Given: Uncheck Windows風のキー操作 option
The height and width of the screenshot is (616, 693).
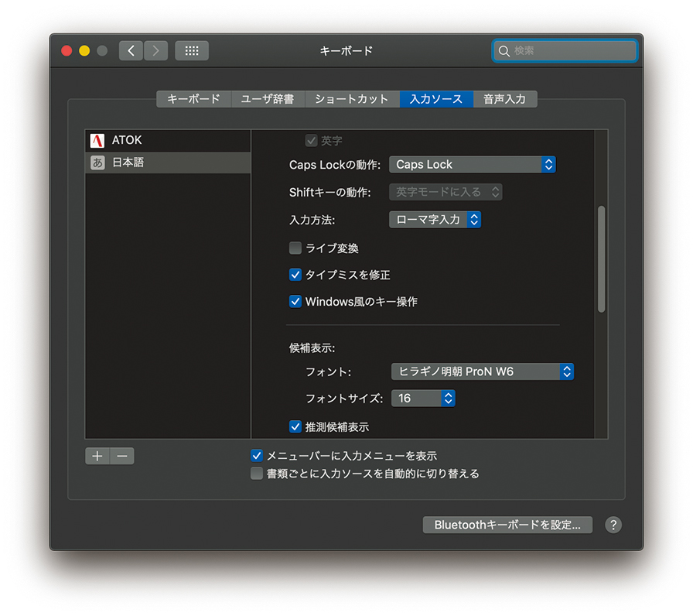Looking at the screenshot, I should (x=295, y=302).
